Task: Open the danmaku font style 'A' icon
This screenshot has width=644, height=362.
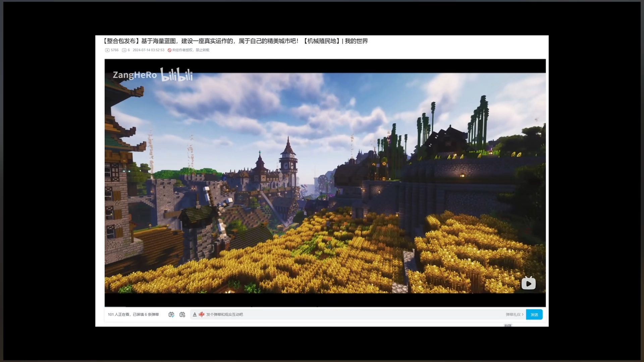Action: pos(195,314)
